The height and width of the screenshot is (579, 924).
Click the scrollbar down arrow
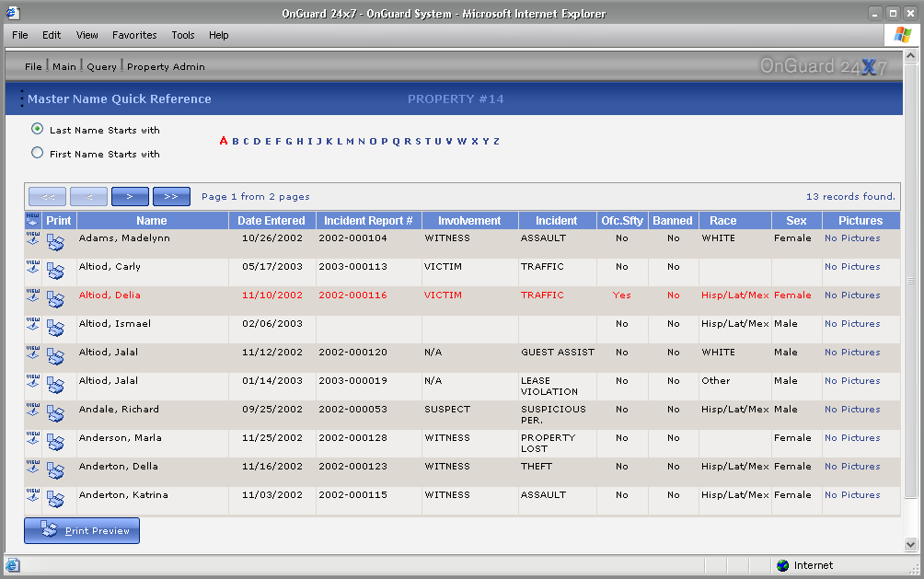910,544
